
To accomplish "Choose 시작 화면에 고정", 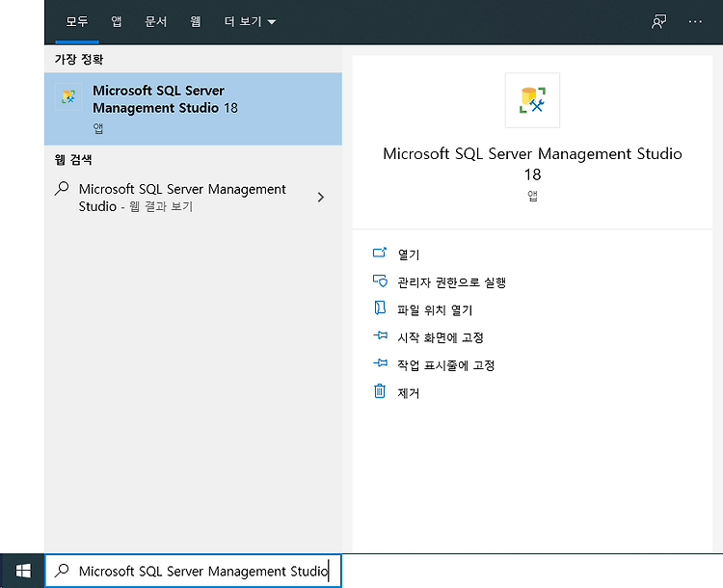I will [441, 337].
